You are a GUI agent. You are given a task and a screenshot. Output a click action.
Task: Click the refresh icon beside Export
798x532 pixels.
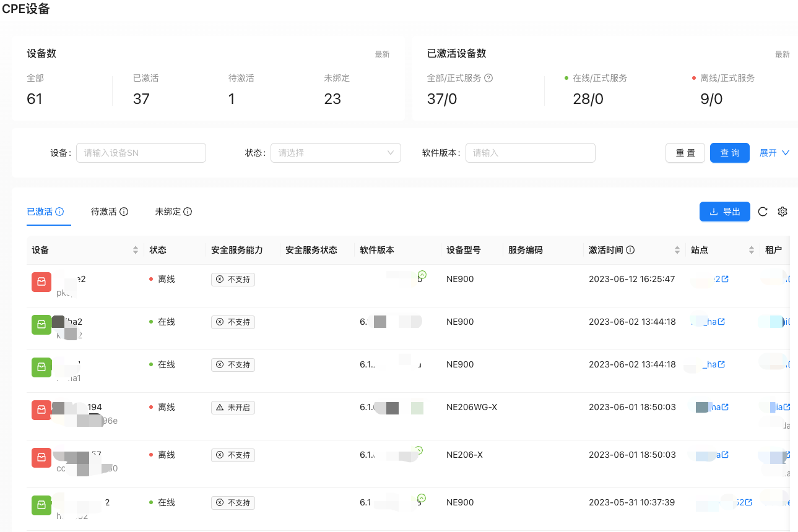click(763, 212)
